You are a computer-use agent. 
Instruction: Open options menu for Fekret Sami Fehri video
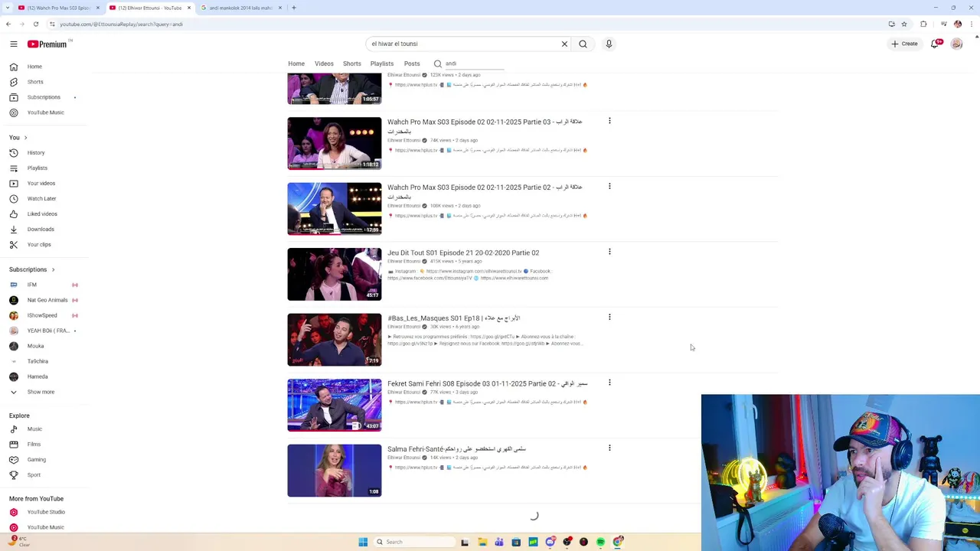(x=609, y=383)
